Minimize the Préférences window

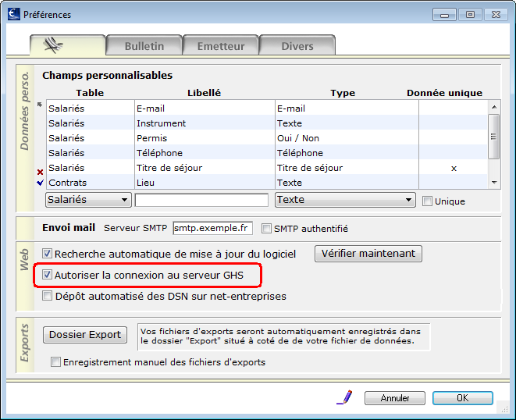(x=444, y=15)
